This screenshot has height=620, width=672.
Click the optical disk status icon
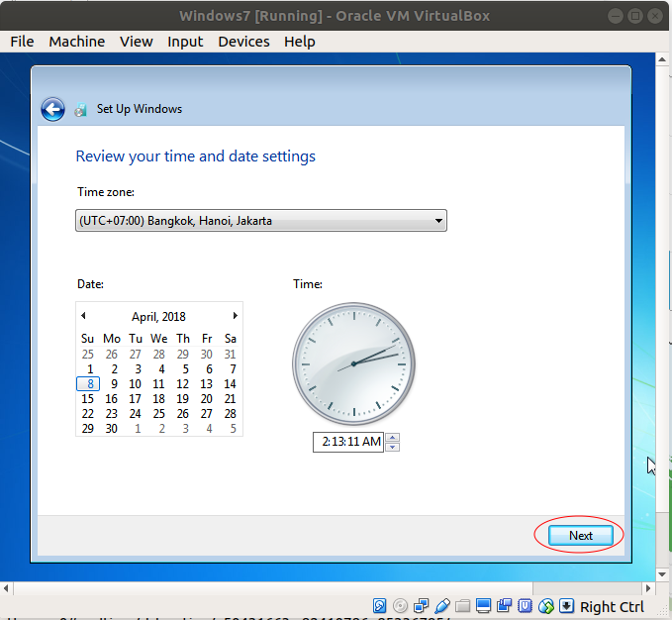point(400,606)
